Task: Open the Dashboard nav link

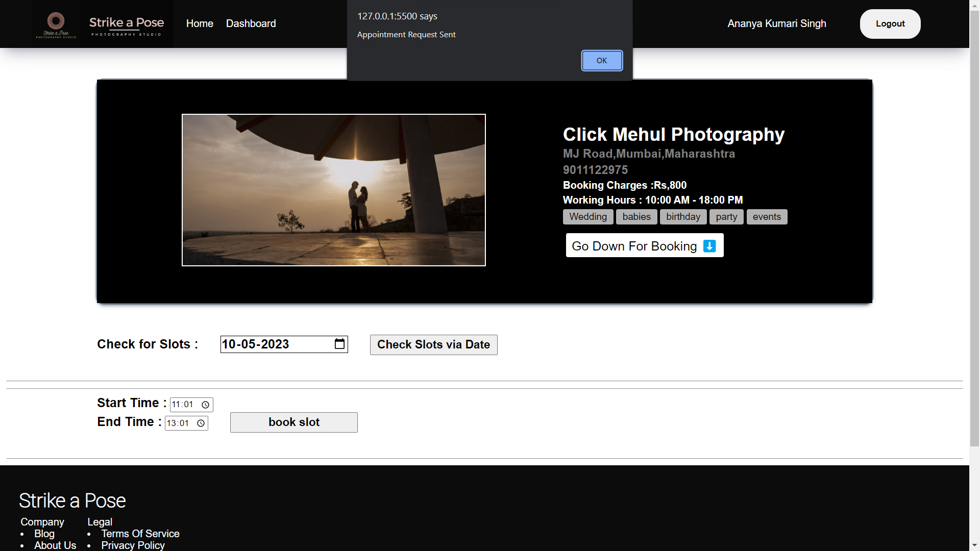Action: (x=251, y=23)
